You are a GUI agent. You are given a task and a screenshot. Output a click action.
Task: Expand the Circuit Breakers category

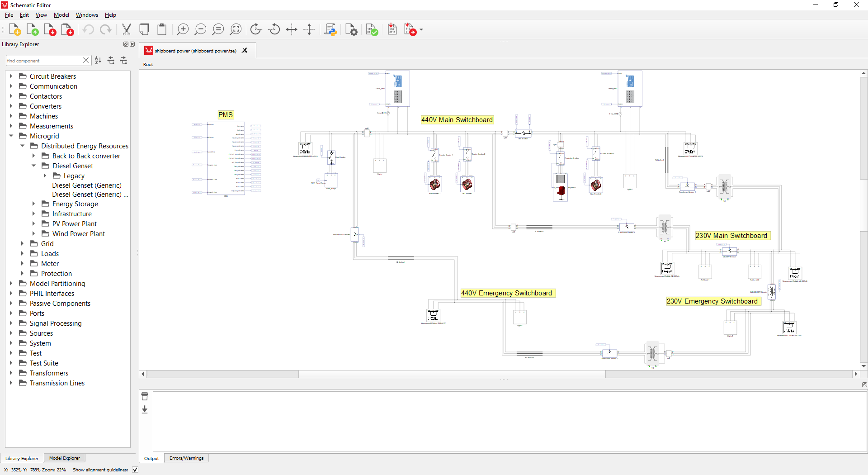(x=11, y=76)
